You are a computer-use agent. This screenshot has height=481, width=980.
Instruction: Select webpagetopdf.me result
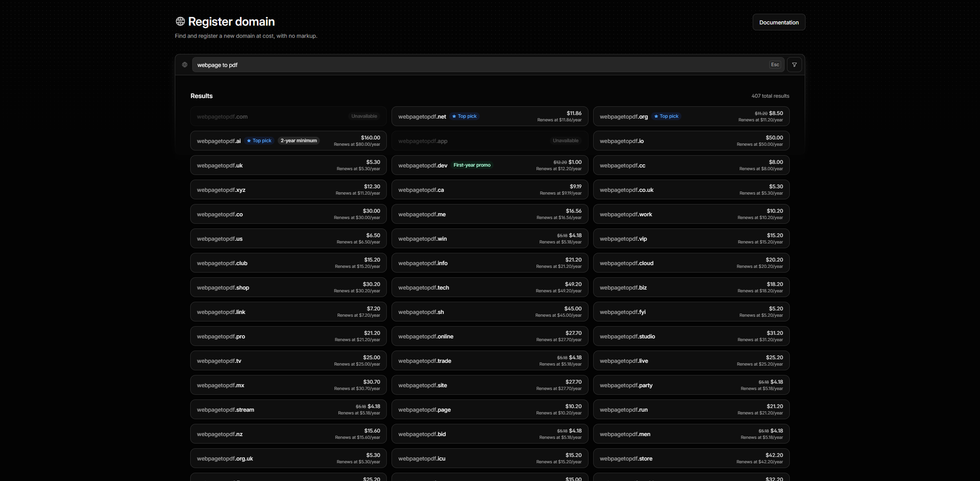coord(490,214)
